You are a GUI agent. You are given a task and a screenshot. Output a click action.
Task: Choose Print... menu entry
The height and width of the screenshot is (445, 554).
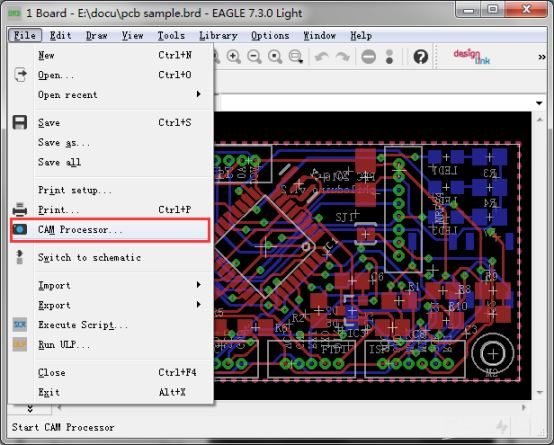point(111,210)
